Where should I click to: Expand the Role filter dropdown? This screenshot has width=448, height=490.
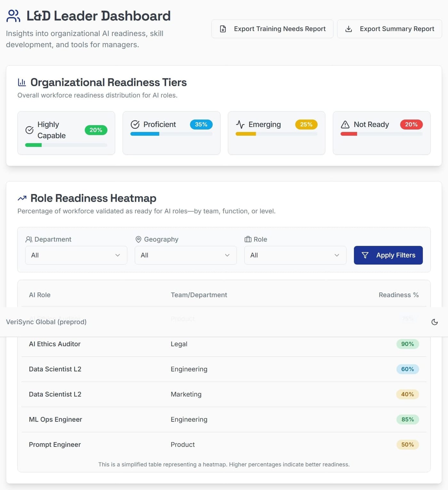295,255
